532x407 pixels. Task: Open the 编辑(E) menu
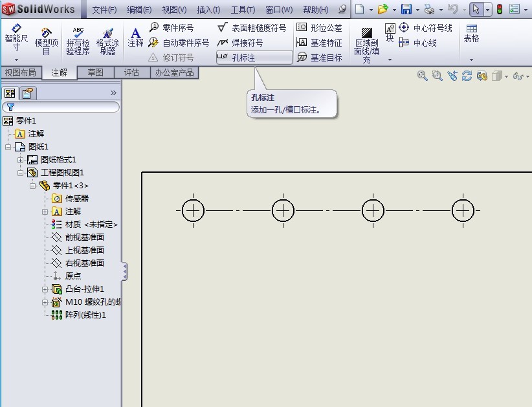139,10
